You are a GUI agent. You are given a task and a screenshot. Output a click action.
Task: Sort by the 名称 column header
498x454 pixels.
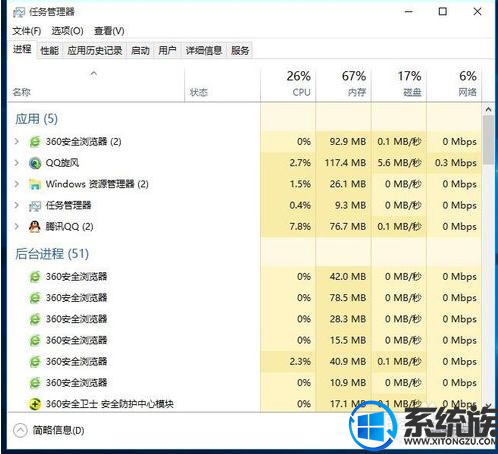tap(96, 84)
